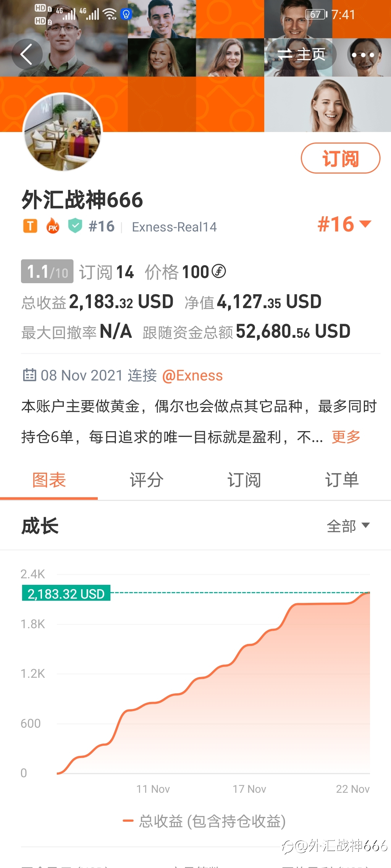
Task: Tap the orange 订阅 subscribe button
Action: [x=340, y=158]
